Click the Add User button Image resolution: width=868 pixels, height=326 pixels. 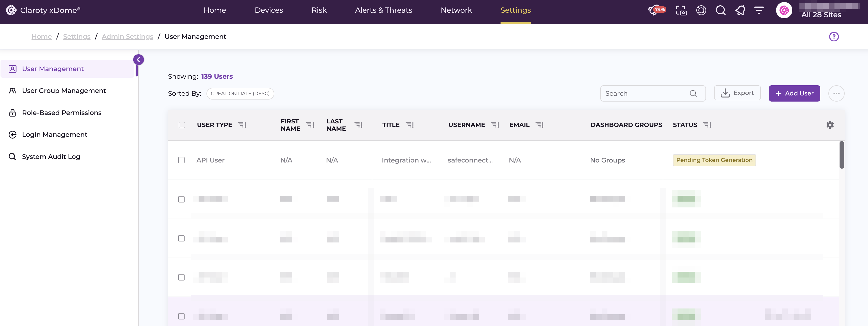[x=794, y=93]
